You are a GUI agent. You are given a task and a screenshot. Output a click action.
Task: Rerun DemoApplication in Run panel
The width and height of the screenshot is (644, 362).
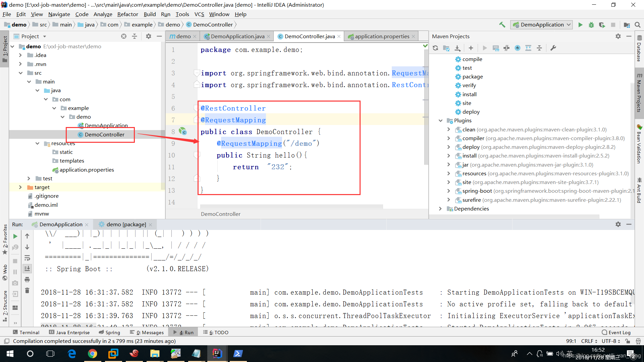[15, 236]
